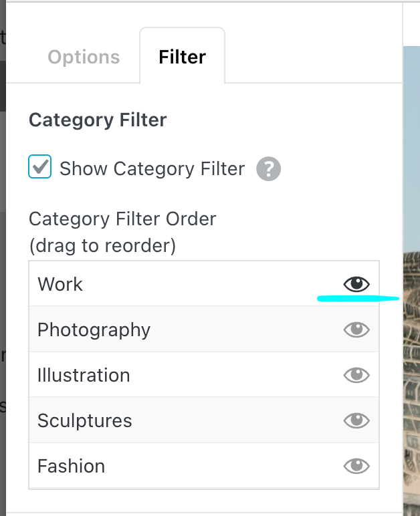
Task: Select the Fashion category row label
Action: 71,466
